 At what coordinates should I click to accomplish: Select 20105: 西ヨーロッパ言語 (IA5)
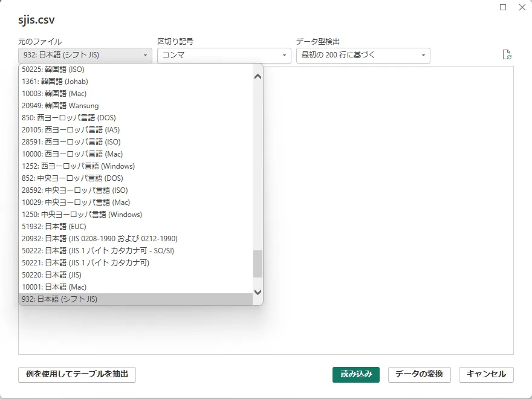coord(135,129)
